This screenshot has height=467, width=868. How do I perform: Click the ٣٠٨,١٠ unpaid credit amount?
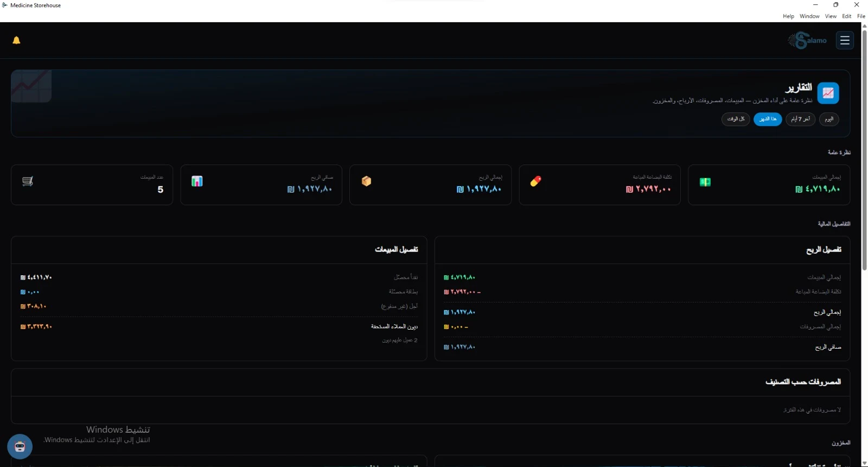click(34, 306)
